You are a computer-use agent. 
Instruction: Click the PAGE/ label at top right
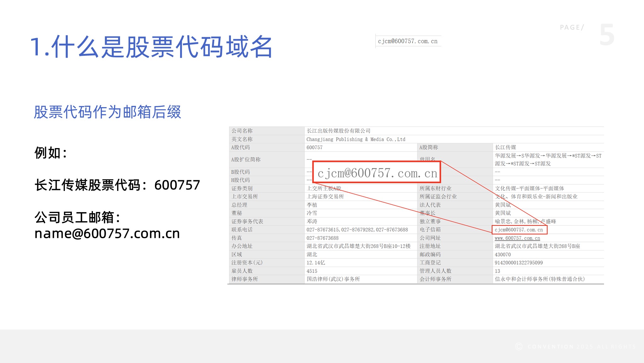point(572,27)
